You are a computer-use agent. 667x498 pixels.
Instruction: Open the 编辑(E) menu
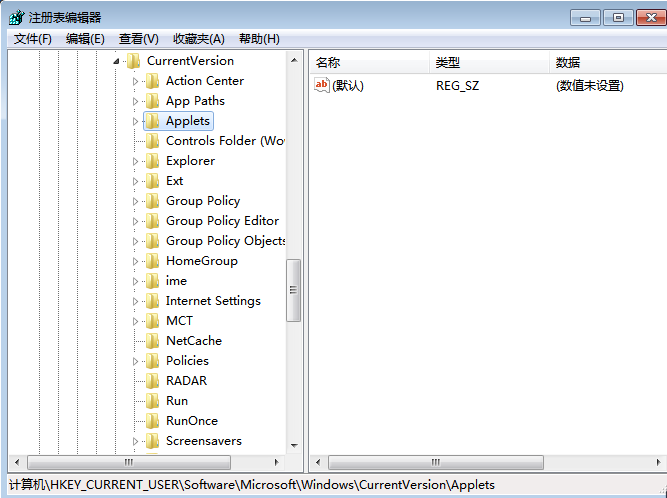click(x=85, y=39)
